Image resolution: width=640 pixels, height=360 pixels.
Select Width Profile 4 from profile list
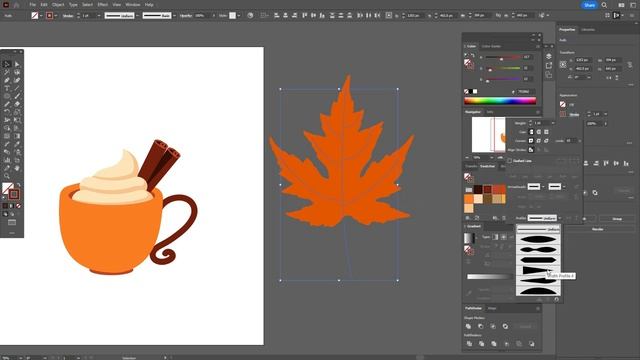tap(538, 270)
